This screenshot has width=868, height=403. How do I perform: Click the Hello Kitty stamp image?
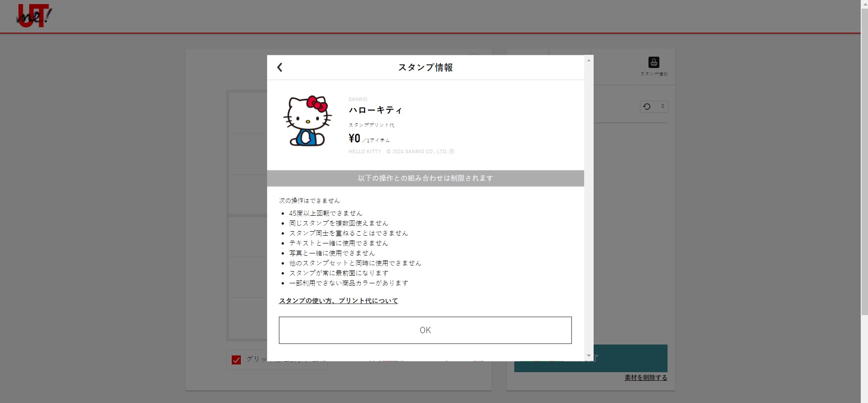pos(307,121)
